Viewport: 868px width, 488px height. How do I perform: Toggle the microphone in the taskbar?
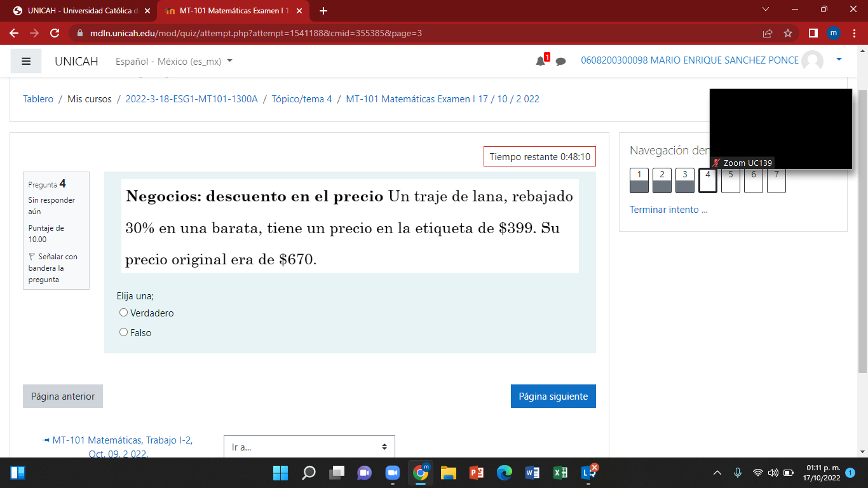[x=737, y=473]
